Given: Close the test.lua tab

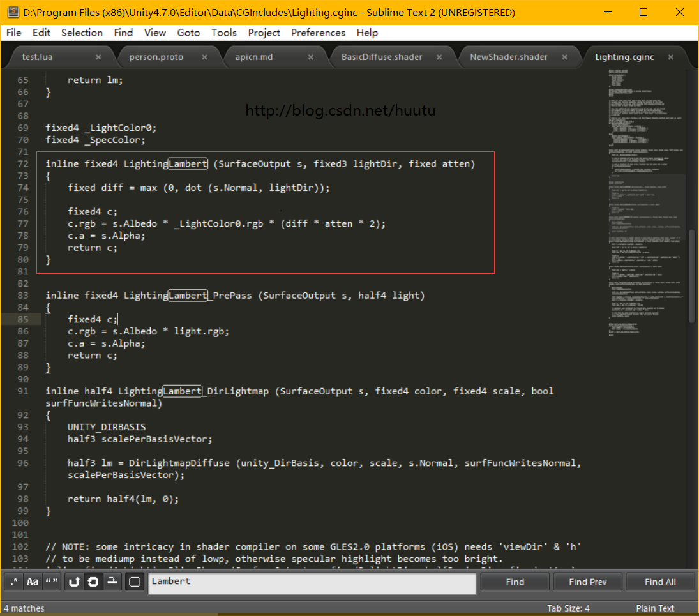Looking at the screenshot, I should (98, 57).
